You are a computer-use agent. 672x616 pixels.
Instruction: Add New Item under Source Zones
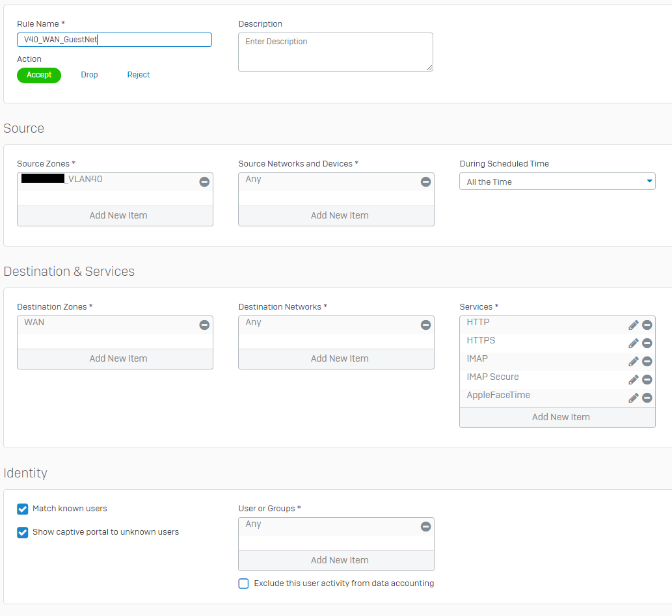point(118,216)
